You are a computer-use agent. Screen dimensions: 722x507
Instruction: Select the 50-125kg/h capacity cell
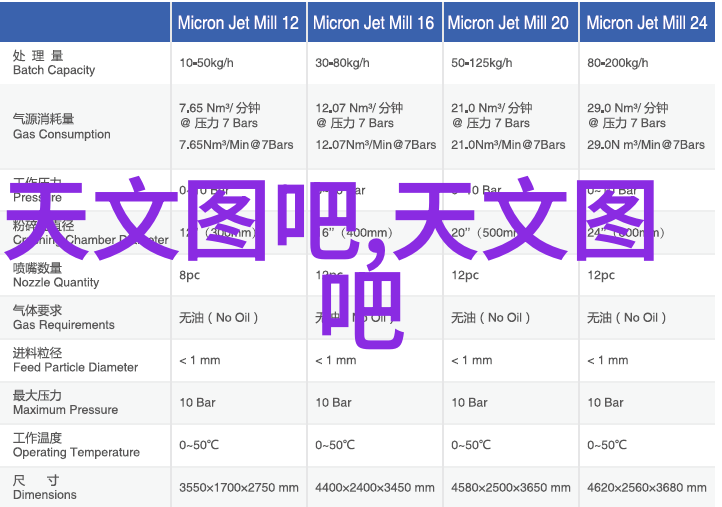pyautogui.click(x=481, y=63)
